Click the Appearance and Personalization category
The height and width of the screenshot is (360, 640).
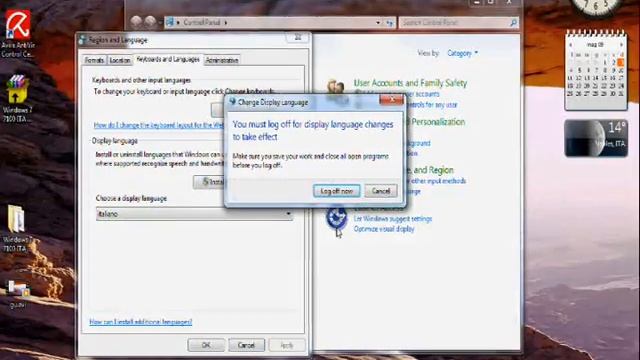[x=435, y=122]
